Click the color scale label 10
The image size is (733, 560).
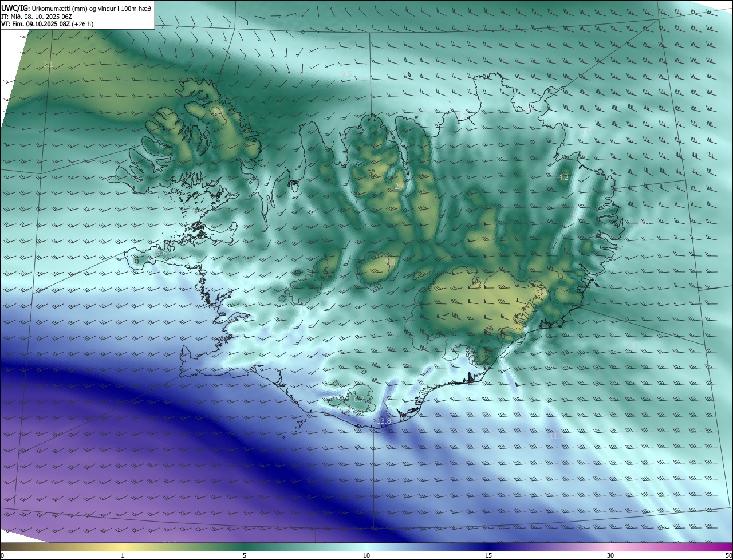coord(366,555)
